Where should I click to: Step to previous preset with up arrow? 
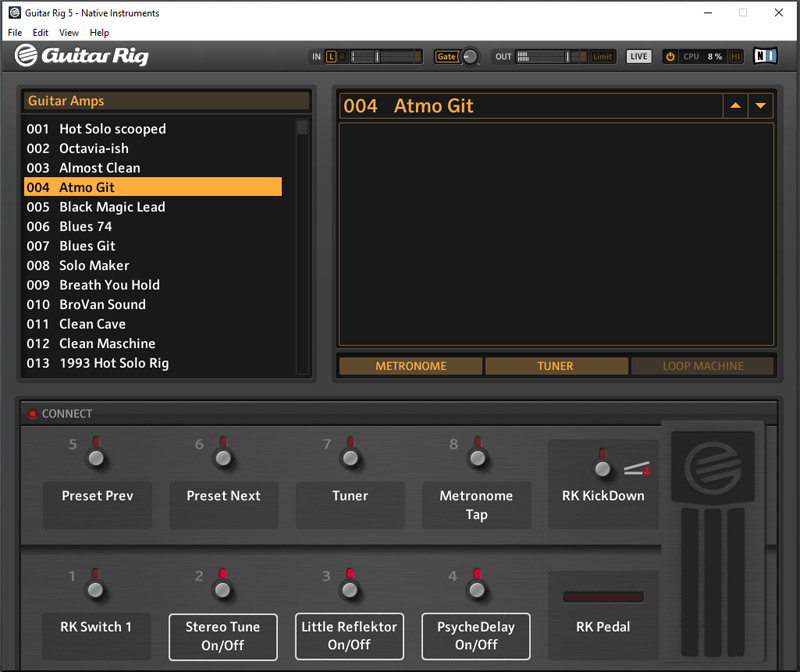(736, 106)
